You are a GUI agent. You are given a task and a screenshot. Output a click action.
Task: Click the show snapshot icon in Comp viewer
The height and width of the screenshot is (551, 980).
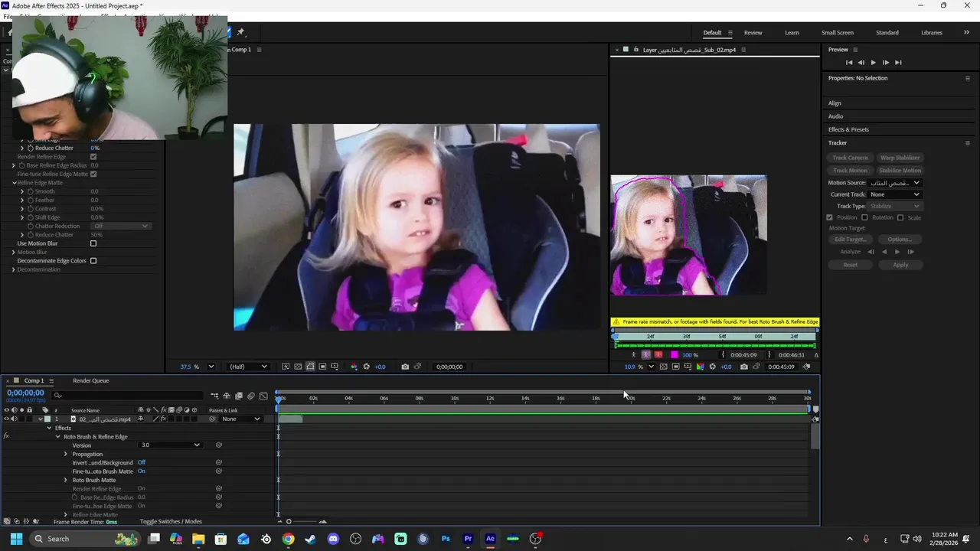417,367
